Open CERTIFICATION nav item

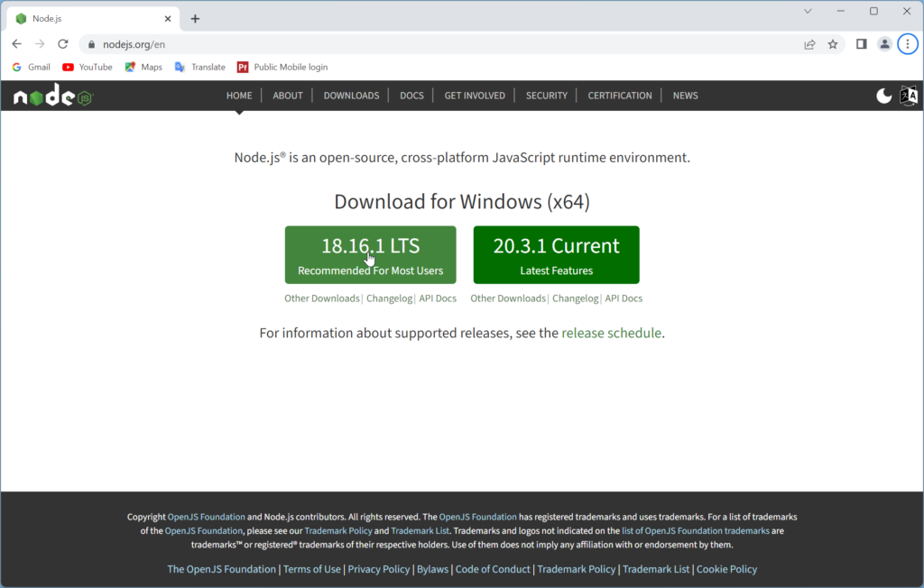(x=620, y=96)
